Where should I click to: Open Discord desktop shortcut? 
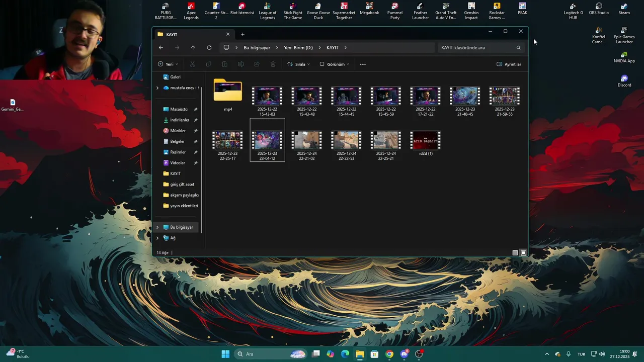click(x=624, y=81)
